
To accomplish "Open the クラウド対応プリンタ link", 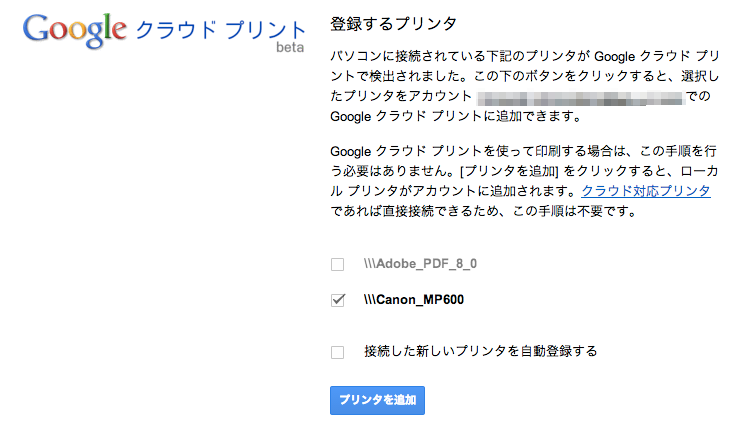I will tap(646, 191).
